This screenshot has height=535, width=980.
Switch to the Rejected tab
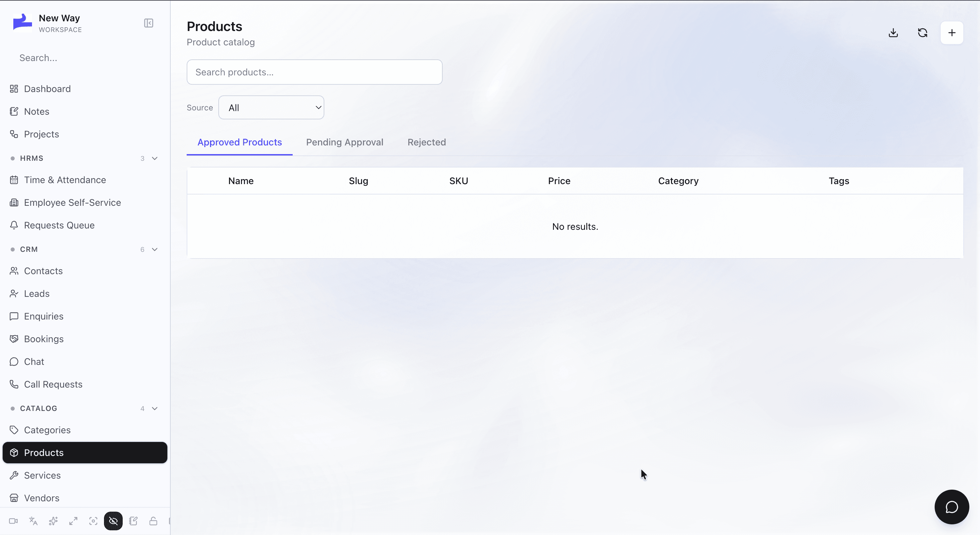coord(426,142)
